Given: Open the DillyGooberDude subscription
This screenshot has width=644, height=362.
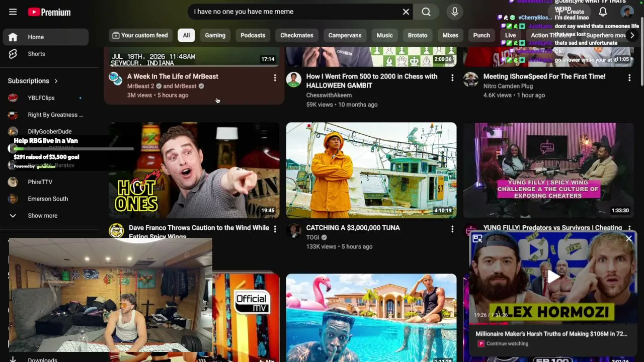Looking at the screenshot, I should [46, 132].
